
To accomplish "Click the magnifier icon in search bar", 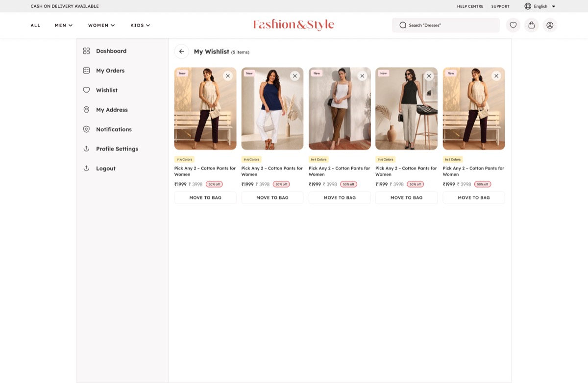I will point(403,25).
